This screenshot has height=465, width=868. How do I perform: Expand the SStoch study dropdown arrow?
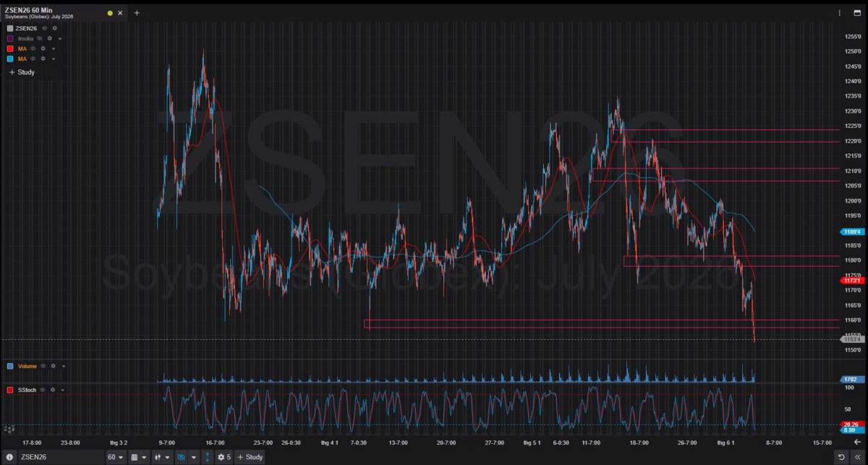pyautogui.click(x=63, y=390)
